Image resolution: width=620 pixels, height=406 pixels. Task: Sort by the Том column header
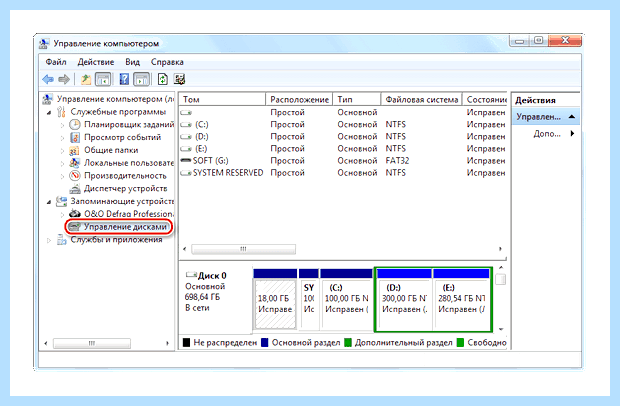pyautogui.click(x=222, y=100)
